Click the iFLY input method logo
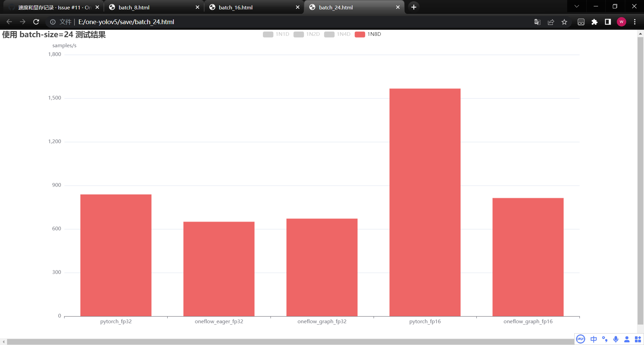The image size is (644, 345). click(581, 339)
